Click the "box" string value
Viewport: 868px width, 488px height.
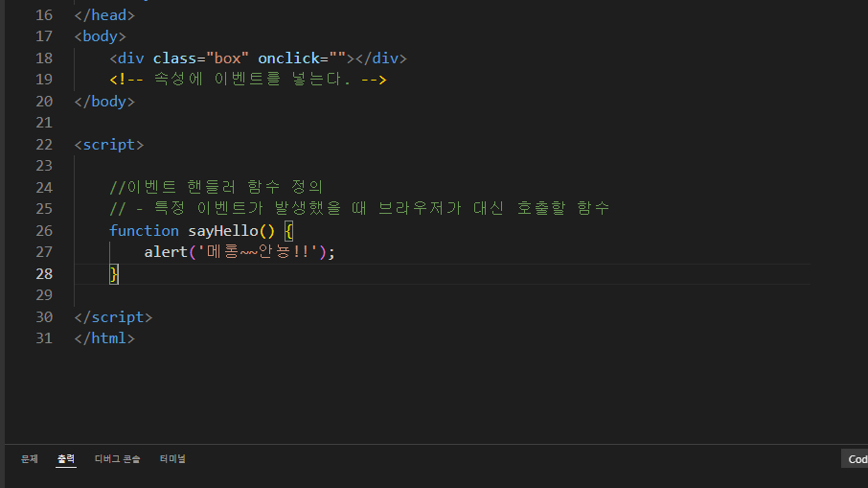click(x=227, y=58)
